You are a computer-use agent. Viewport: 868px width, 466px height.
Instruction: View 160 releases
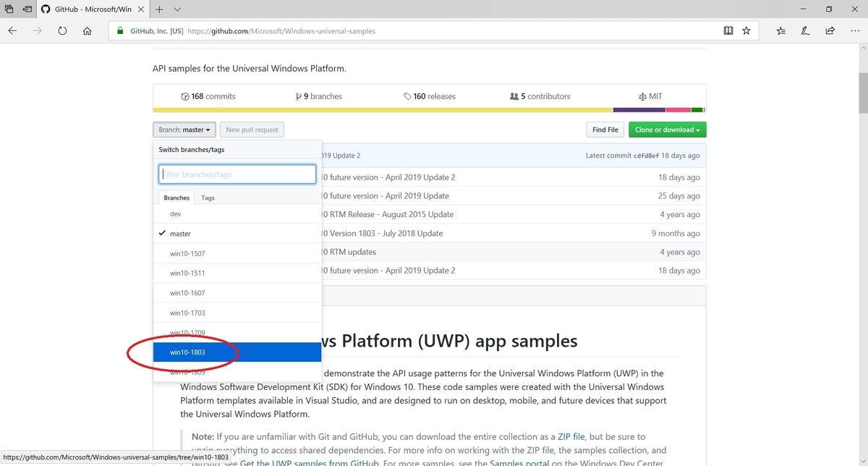tap(430, 96)
